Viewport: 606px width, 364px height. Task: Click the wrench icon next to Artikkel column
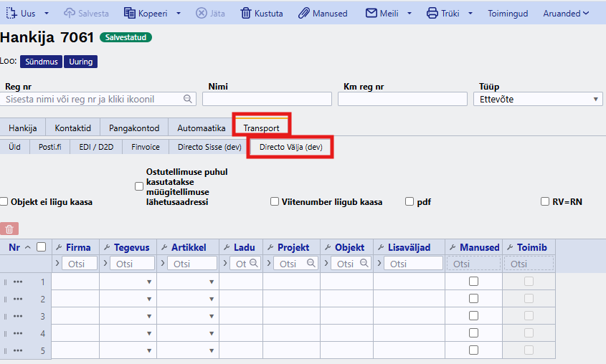(x=164, y=247)
